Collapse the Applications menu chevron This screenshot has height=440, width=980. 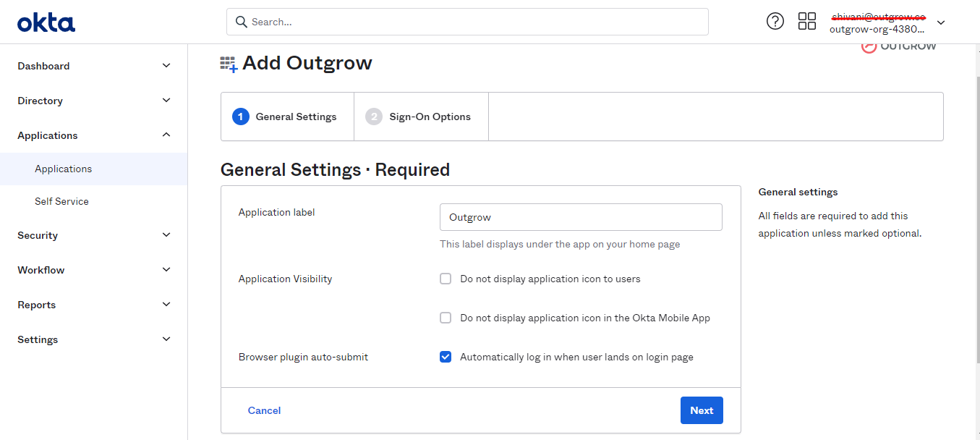(x=166, y=135)
